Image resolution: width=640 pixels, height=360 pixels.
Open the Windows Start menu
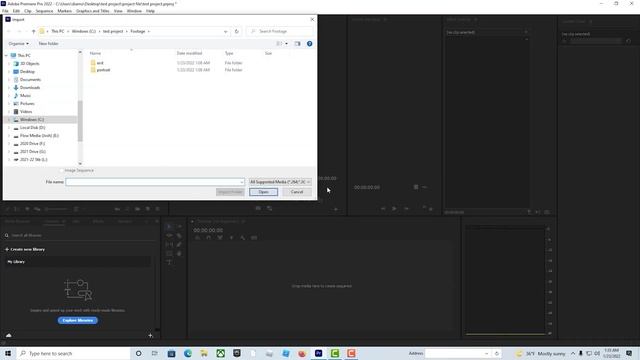tap(8, 353)
